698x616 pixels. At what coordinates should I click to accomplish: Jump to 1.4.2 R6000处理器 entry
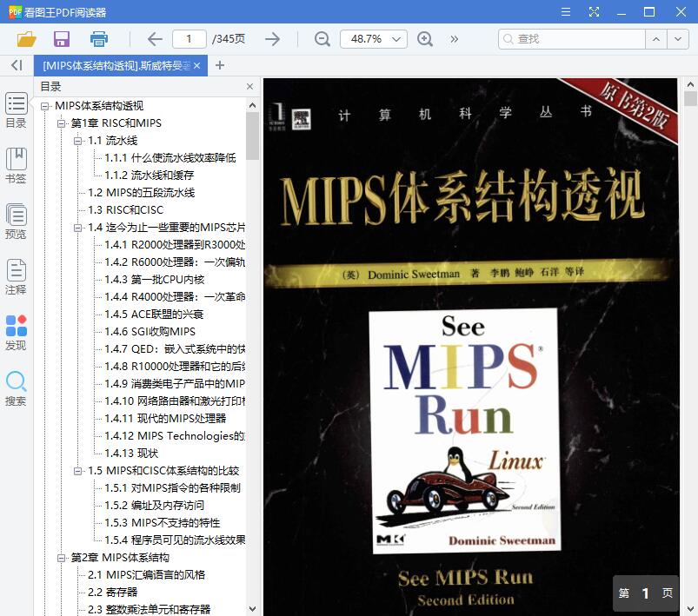click(x=175, y=262)
